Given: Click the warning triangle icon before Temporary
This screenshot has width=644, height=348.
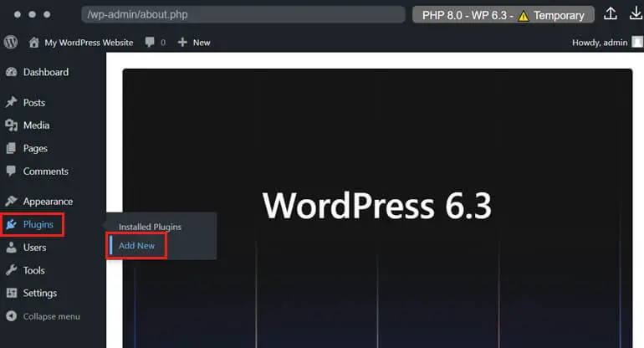Looking at the screenshot, I should click(x=524, y=16).
